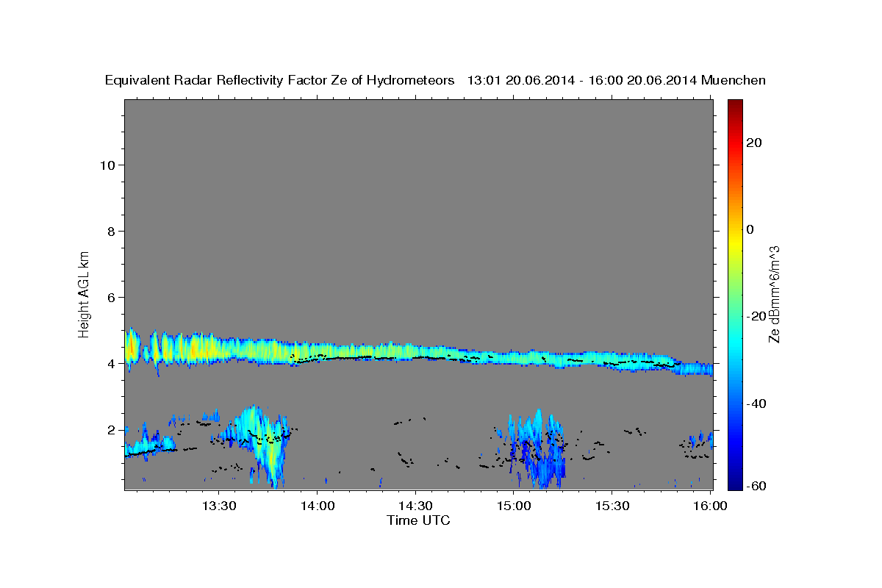The width and height of the screenshot is (882, 588).
Task: Click the 14:30 time tick label
Action: click(415, 506)
